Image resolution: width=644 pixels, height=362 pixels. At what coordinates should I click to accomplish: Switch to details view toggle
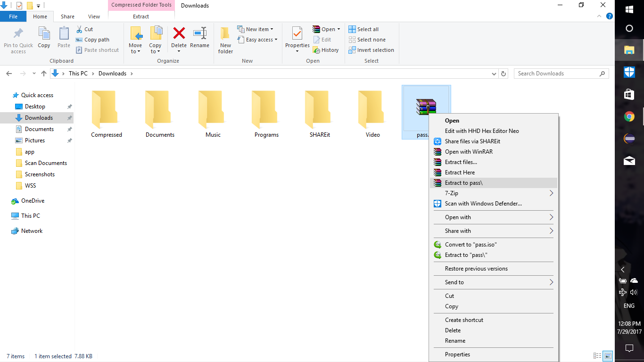click(x=597, y=356)
